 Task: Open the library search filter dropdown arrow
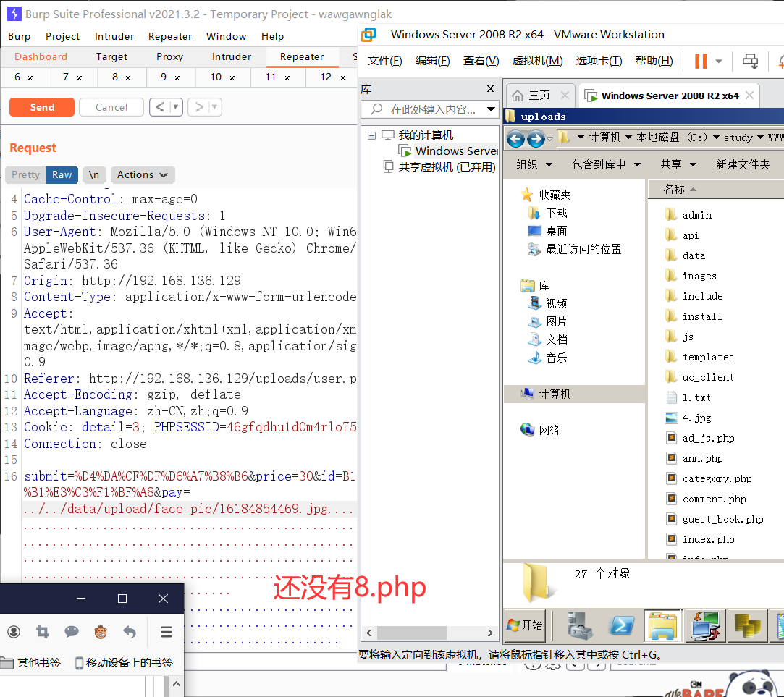pos(491,109)
